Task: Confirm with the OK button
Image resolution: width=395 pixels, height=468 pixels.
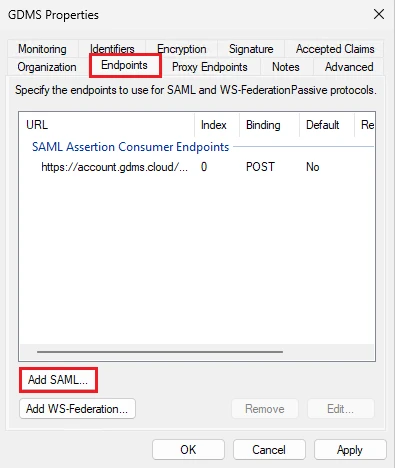Action: point(188,450)
